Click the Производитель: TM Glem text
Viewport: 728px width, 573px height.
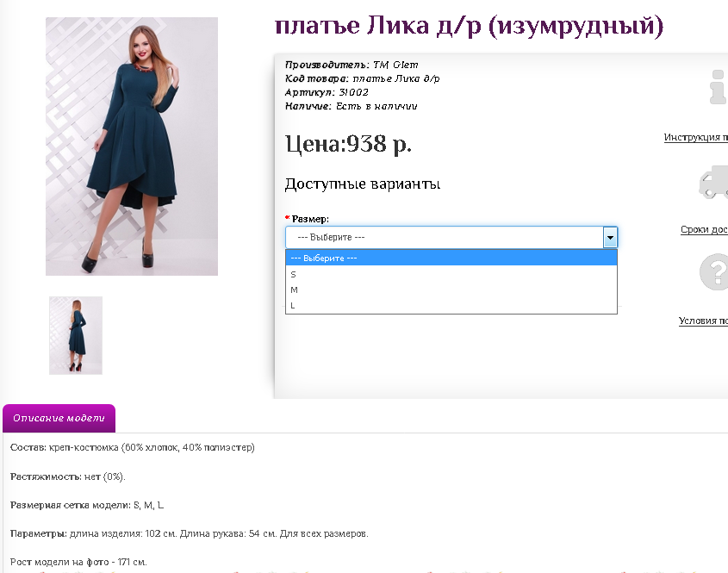tap(352, 65)
